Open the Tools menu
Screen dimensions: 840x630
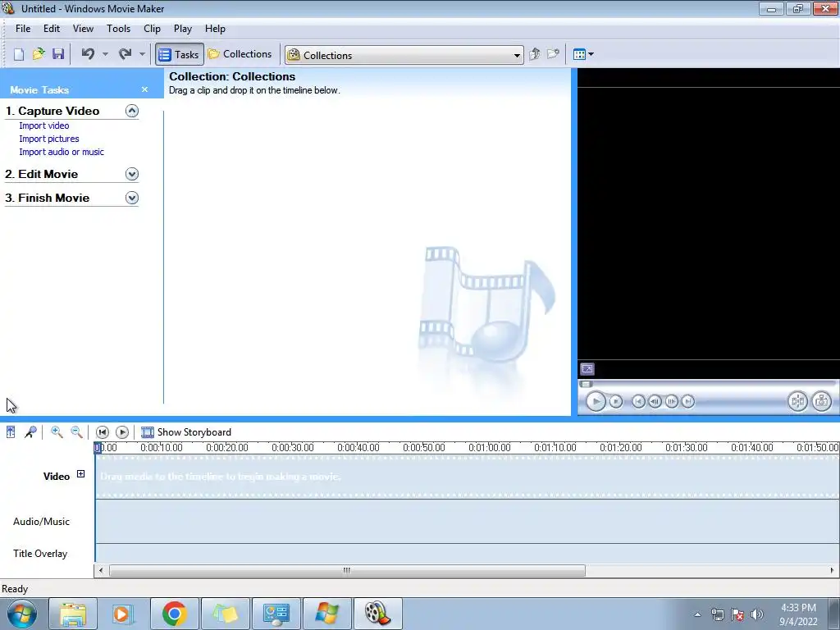[118, 29]
